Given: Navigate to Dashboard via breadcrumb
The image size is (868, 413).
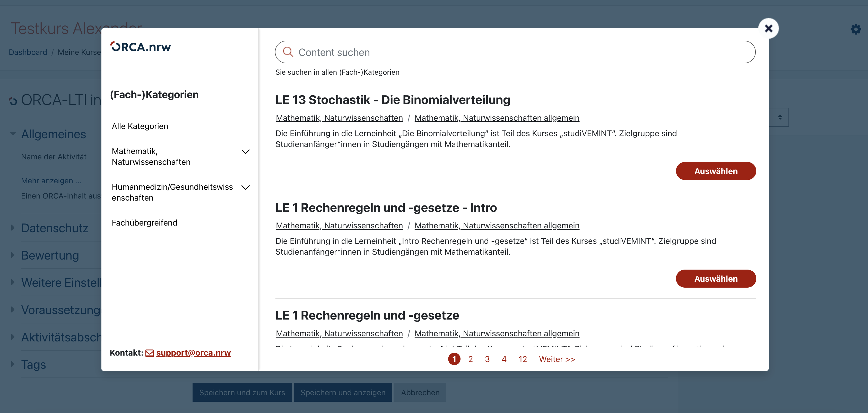Looking at the screenshot, I should [x=28, y=52].
